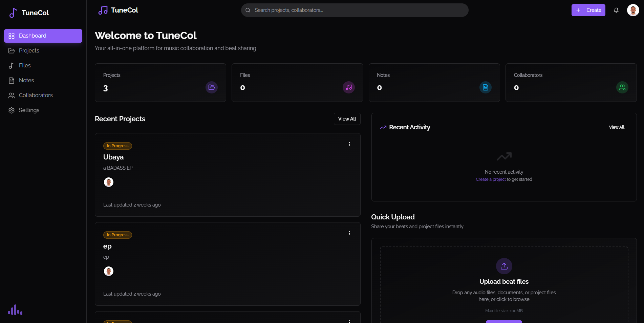The height and width of the screenshot is (323, 644).
Task: Click the Collaborators card people icon
Action: click(622, 87)
